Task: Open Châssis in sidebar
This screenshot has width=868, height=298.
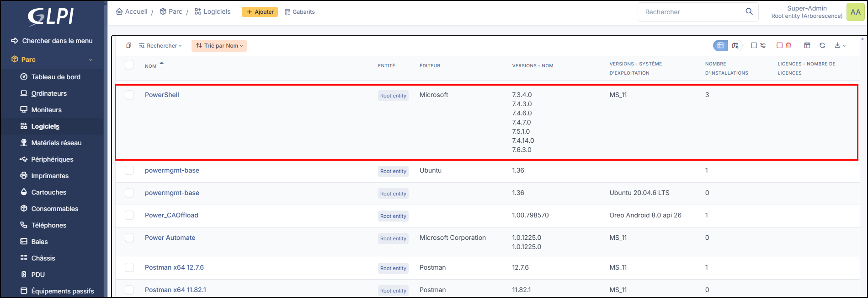Action: click(43, 258)
